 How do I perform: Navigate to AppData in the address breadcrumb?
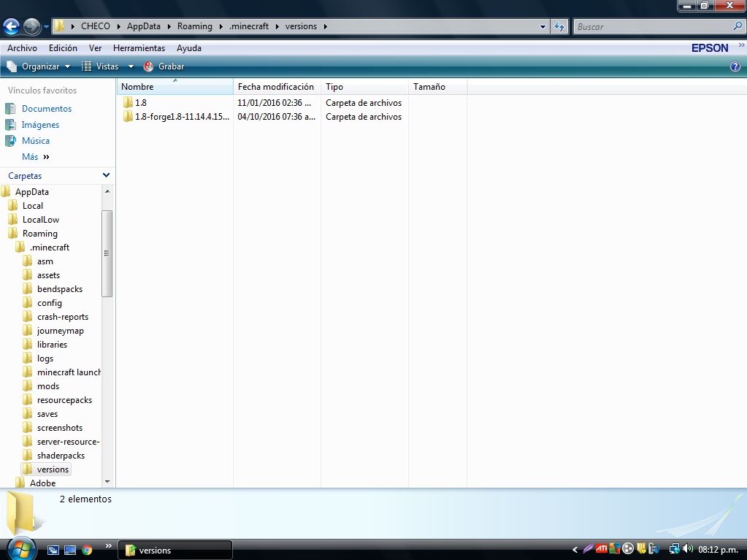(143, 26)
